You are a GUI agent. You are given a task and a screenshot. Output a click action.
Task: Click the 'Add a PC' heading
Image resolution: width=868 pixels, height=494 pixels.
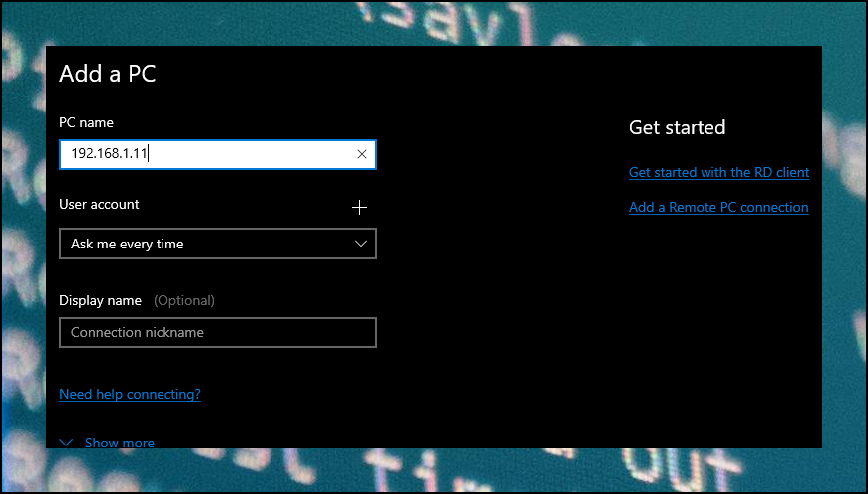[x=108, y=74]
